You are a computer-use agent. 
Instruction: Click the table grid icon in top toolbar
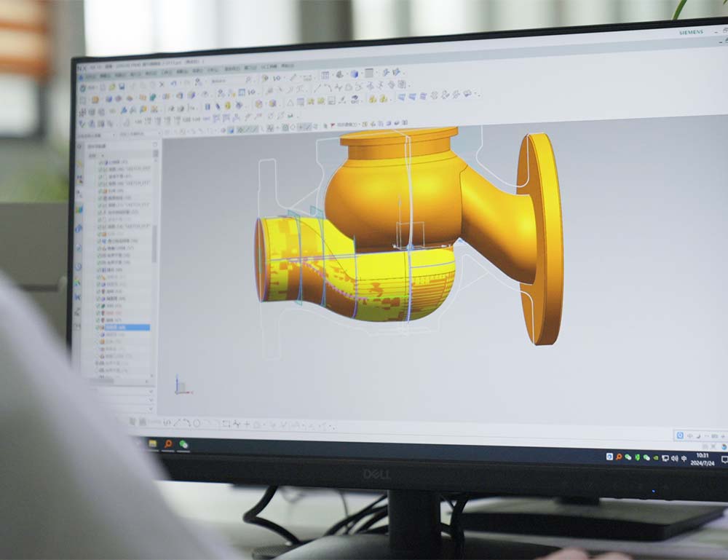pyautogui.click(x=325, y=75)
